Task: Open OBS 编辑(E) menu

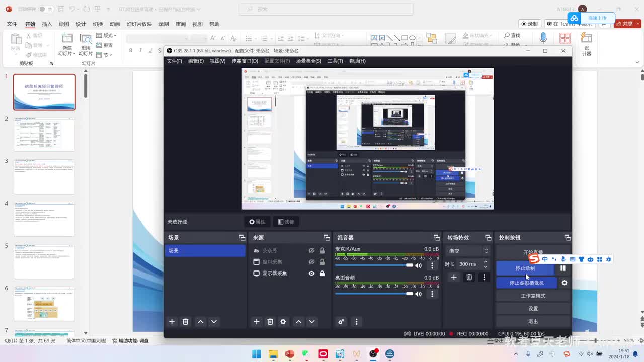Action: [x=196, y=61]
